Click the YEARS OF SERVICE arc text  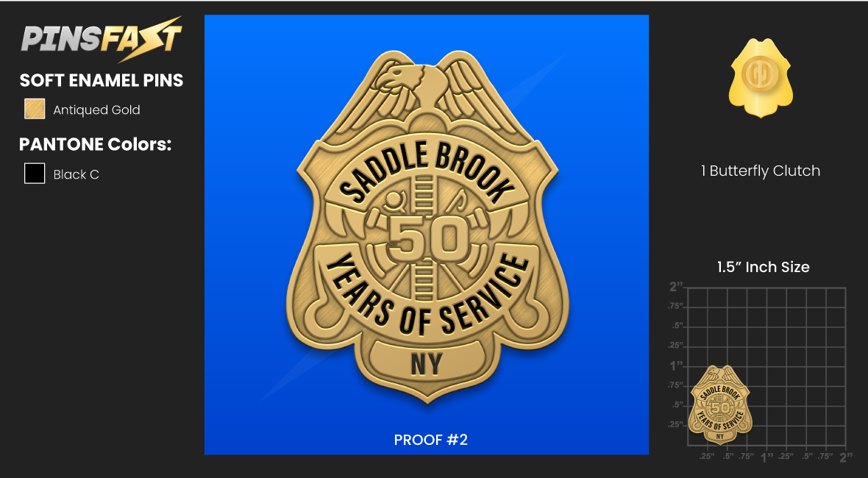click(x=426, y=296)
